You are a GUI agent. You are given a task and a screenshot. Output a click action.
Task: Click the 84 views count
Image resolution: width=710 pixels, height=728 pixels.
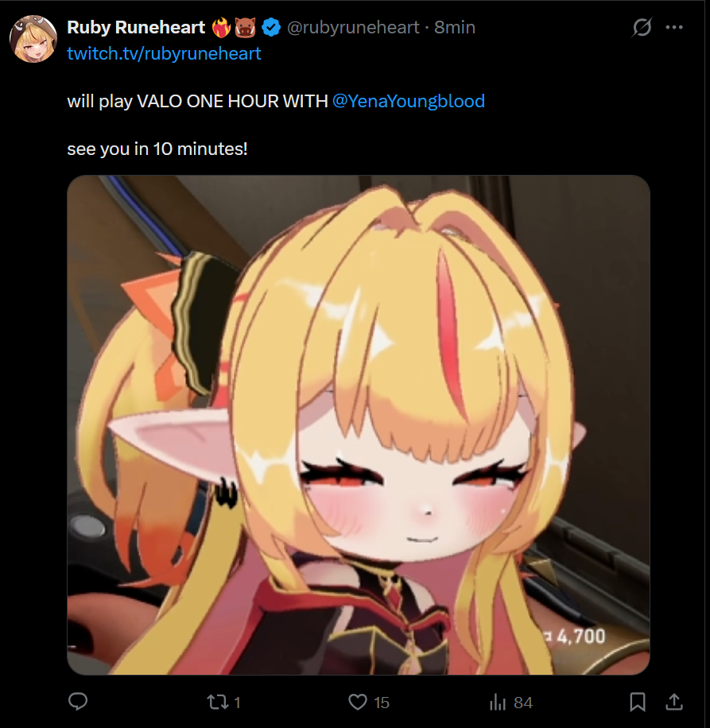[x=523, y=703]
